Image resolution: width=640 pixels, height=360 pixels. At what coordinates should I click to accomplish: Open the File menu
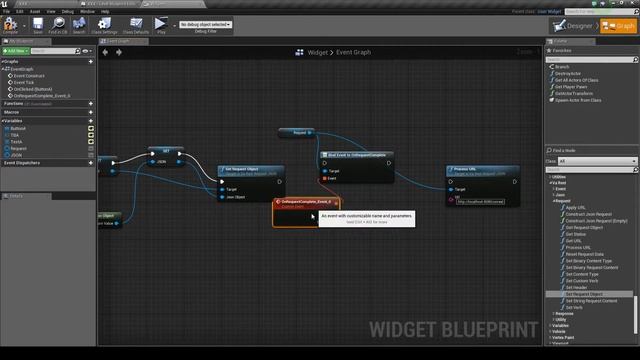[7, 11]
